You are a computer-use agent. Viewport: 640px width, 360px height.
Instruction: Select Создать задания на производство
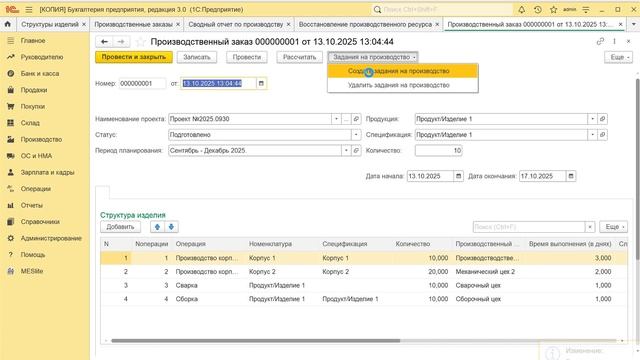click(402, 71)
